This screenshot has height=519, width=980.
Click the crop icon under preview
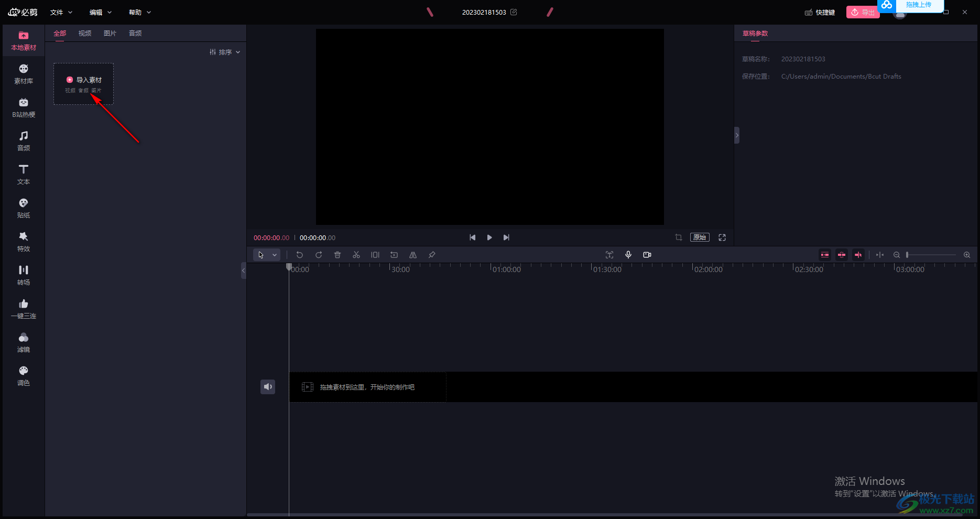pyautogui.click(x=679, y=237)
